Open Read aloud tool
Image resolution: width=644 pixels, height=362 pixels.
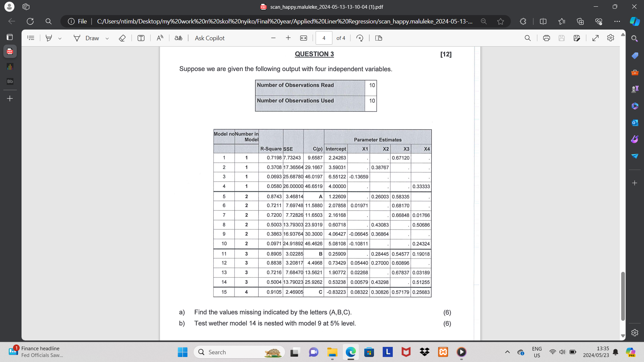click(x=160, y=38)
